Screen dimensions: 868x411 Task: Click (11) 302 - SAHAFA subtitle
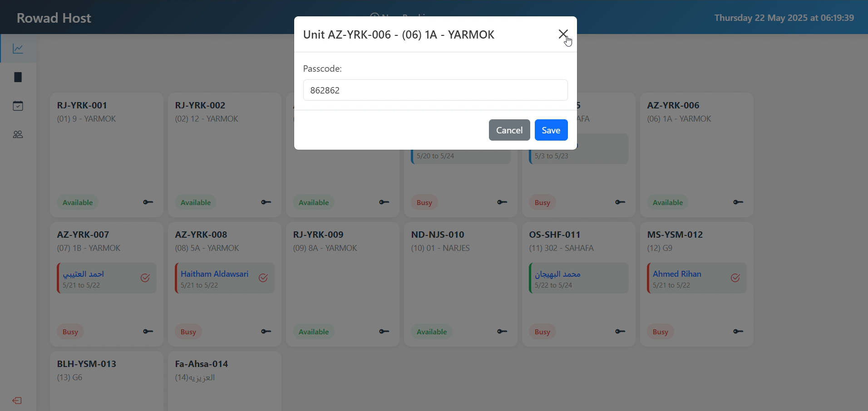(562, 248)
